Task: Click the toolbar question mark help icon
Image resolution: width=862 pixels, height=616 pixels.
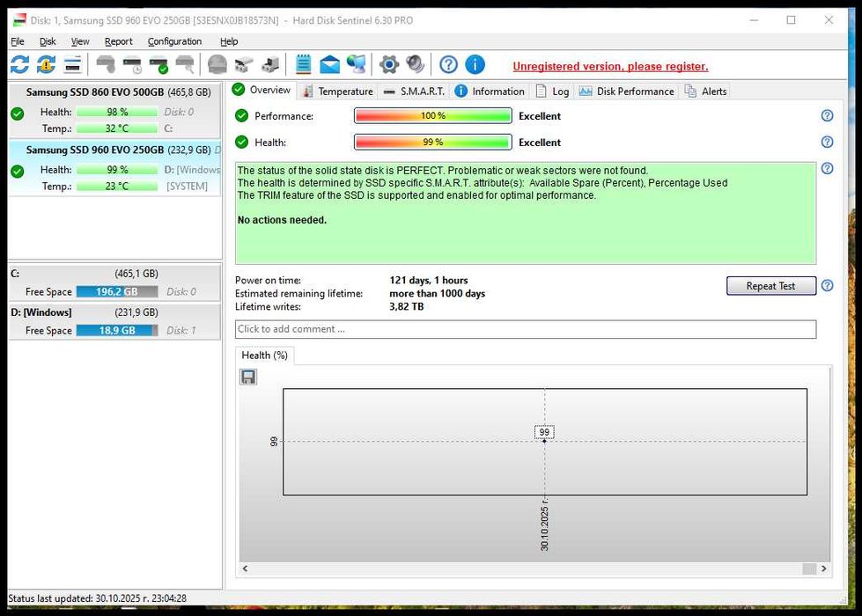Action: click(x=448, y=65)
